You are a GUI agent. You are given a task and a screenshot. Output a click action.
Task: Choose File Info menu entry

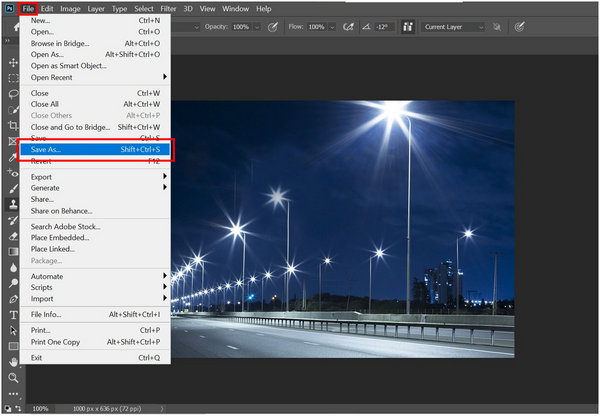[x=95, y=315]
